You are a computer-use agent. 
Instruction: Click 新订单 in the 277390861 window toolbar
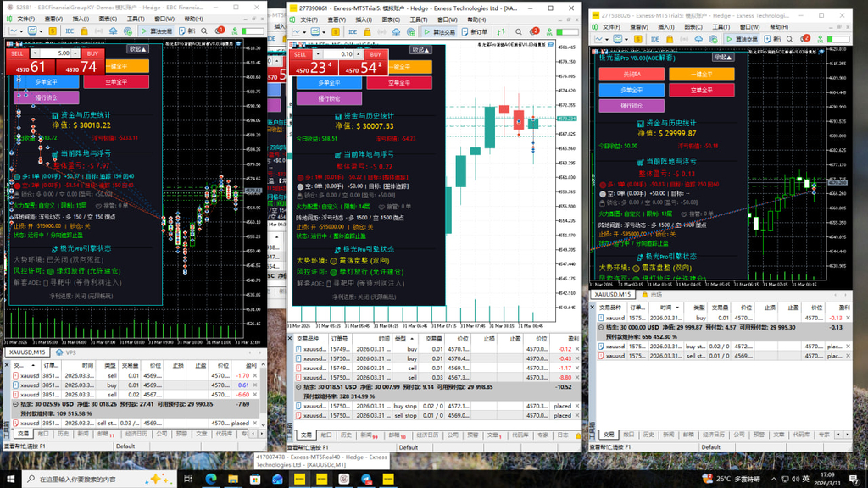(x=475, y=32)
